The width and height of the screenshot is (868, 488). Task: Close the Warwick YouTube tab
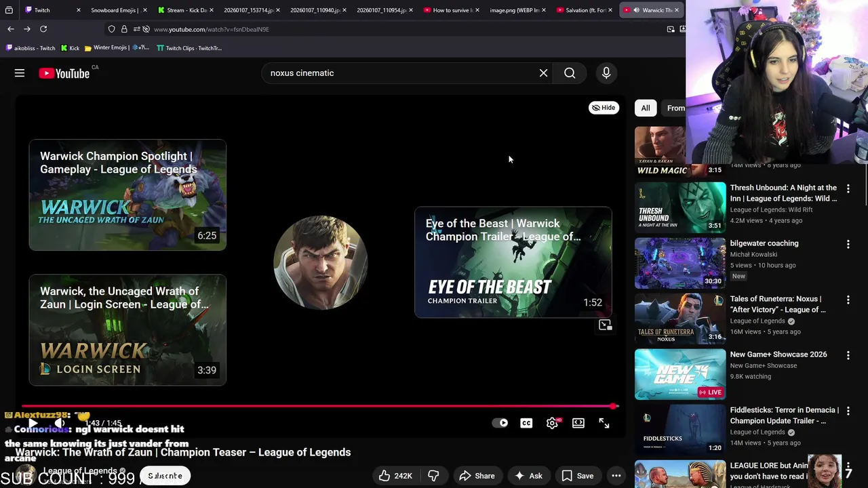tap(676, 10)
